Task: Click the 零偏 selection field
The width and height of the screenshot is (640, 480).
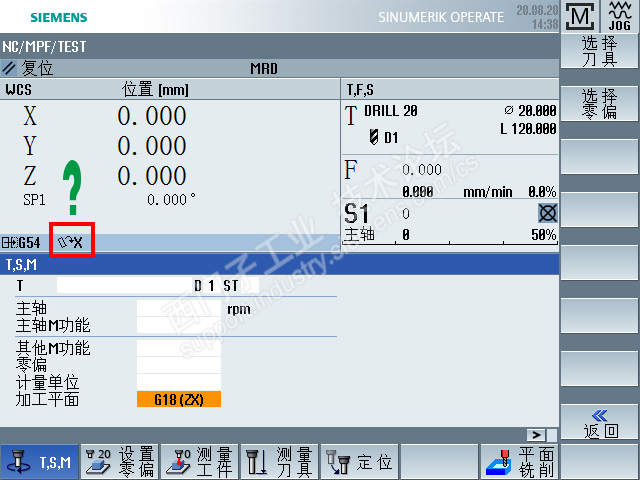Action: [x=179, y=365]
